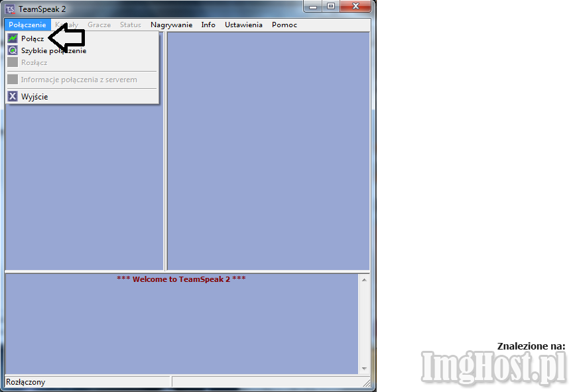Viewport: 573px width, 392px height.
Task: Open the Nagrywanie menu
Action: point(171,25)
